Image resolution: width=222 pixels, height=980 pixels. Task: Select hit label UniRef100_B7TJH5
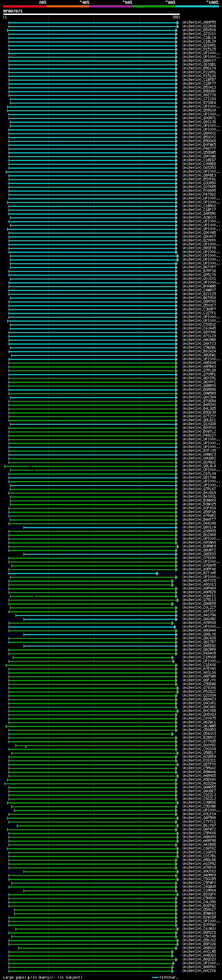pyautogui.click(x=199, y=573)
